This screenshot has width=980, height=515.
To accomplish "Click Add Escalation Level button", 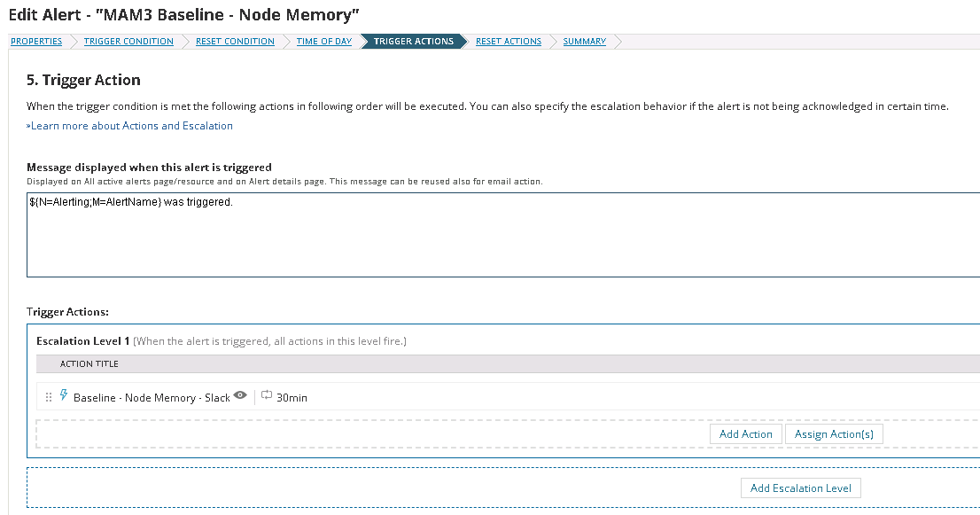I will tap(801, 488).
